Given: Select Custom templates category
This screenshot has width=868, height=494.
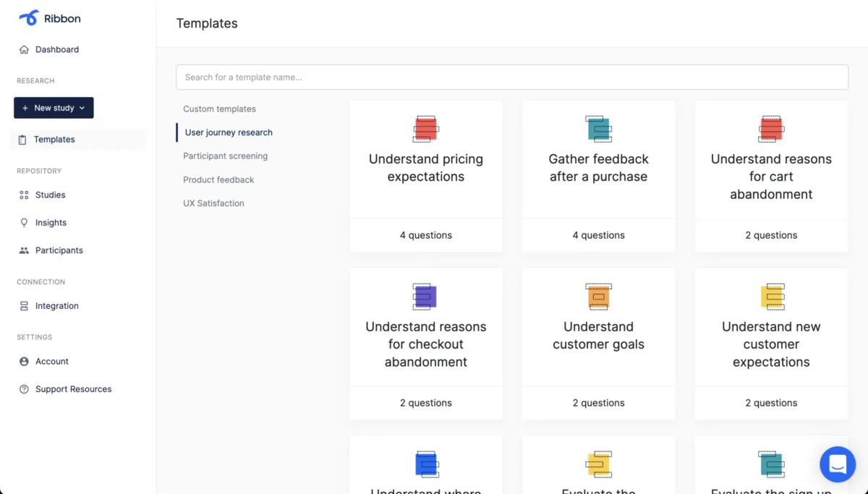Looking at the screenshot, I should [x=219, y=109].
